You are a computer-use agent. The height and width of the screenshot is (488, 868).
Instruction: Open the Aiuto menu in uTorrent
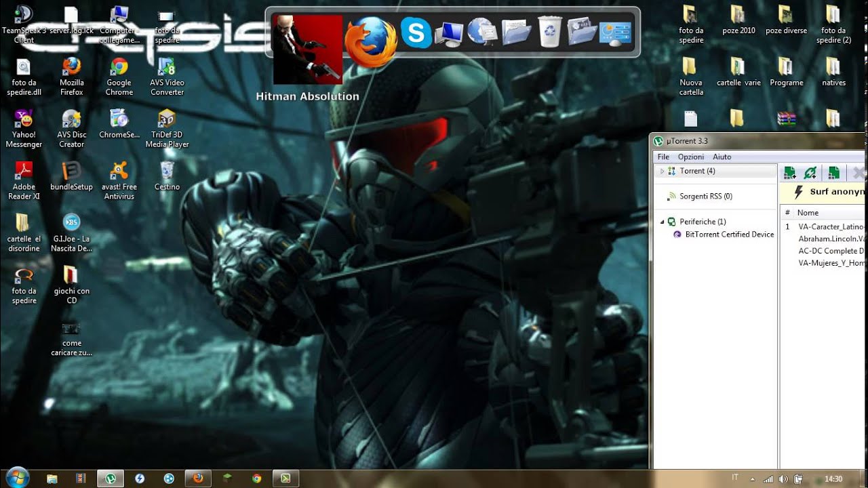pyautogui.click(x=722, y=157)
